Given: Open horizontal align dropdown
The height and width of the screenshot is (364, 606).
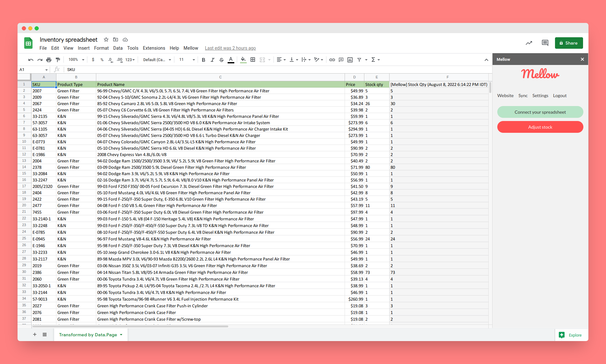Looking at the screenshot, I should 281,60.
